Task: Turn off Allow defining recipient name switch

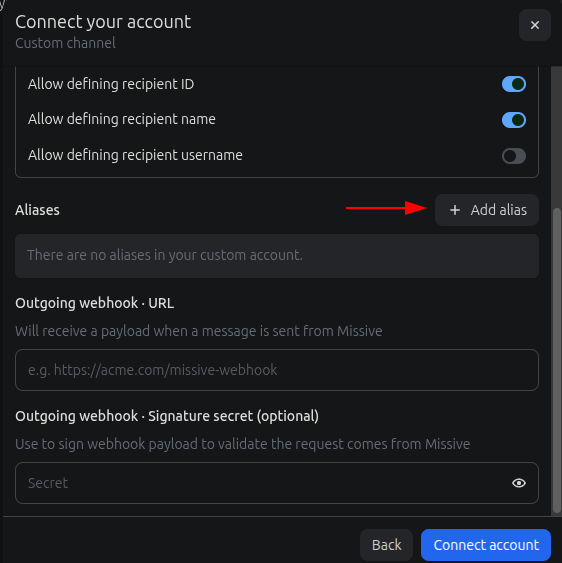Action: point(514,120)
